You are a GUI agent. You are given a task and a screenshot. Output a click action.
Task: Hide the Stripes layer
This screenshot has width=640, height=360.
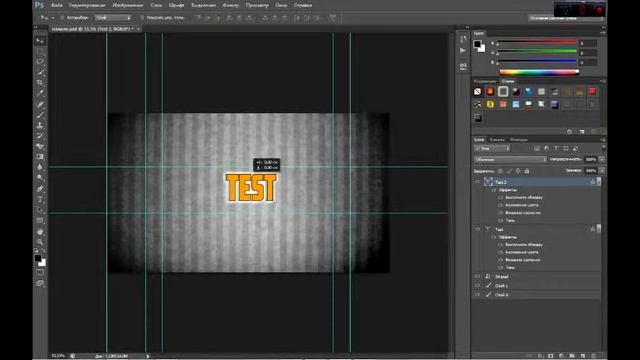coord(477,276)
